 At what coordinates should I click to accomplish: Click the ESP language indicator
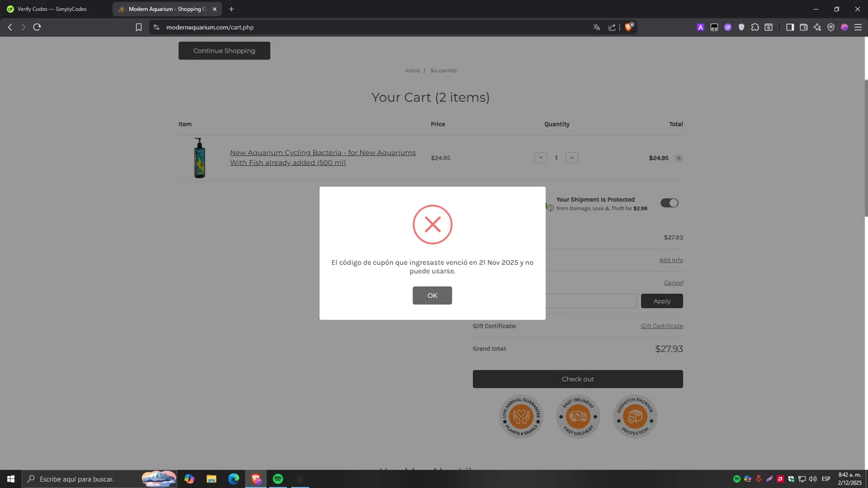point(826,479)
